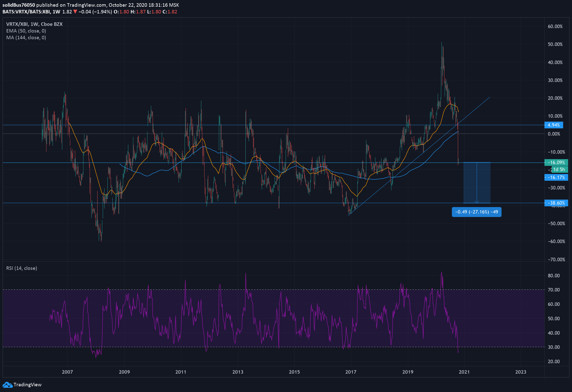Image resolution: width=572 pixels, height=392 pixels.
Task: Select the RSI (14, close) indicator label
Action: coord(22,268)
